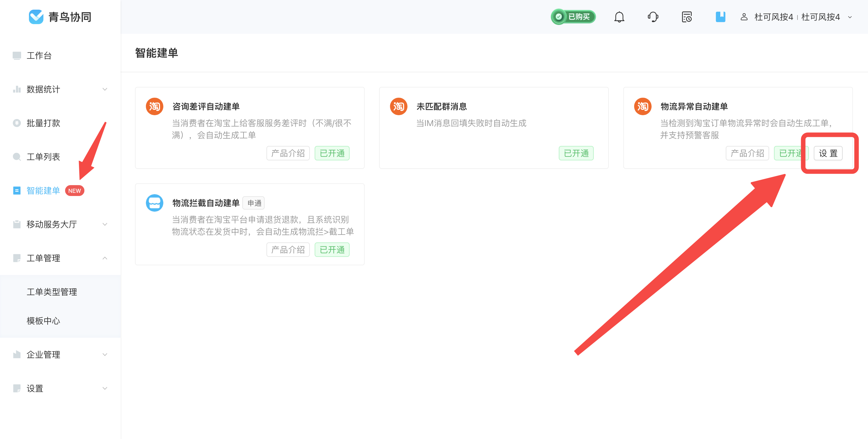Image resolution: width=868 pixels, height=439 pixels.
Task: Click 已开通 on 物流异常自动建单 card
Action: point(791,153)
